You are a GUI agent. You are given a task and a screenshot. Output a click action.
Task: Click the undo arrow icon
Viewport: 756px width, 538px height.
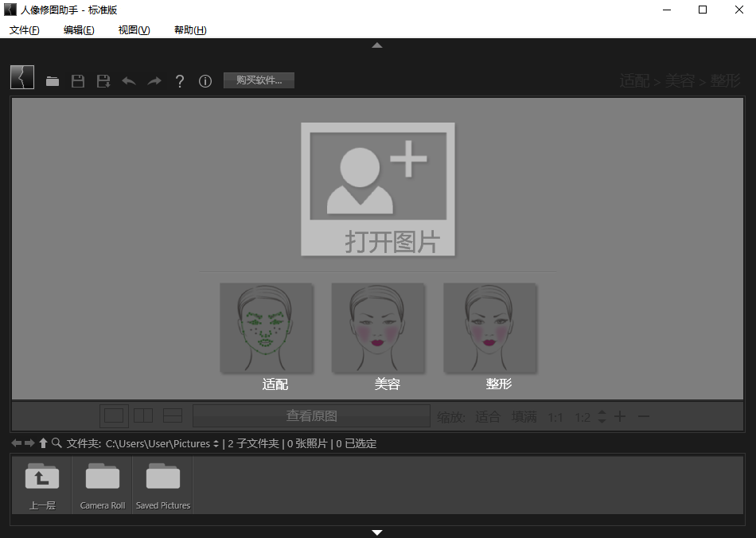[129, 81]
